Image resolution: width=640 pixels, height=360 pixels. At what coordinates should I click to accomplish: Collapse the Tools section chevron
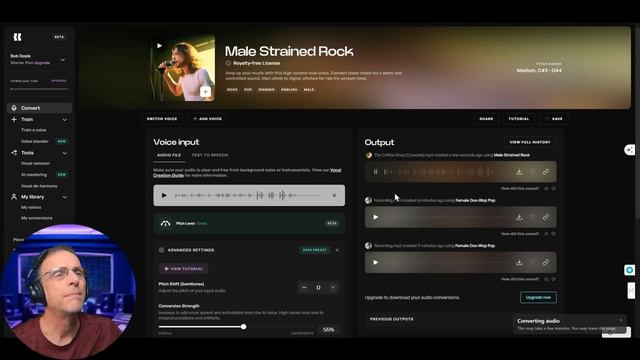[64, 153]
